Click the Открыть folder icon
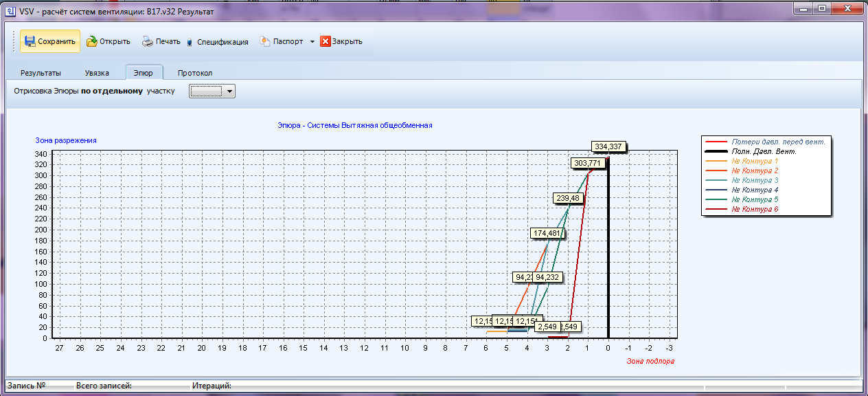 coord(91,41)
